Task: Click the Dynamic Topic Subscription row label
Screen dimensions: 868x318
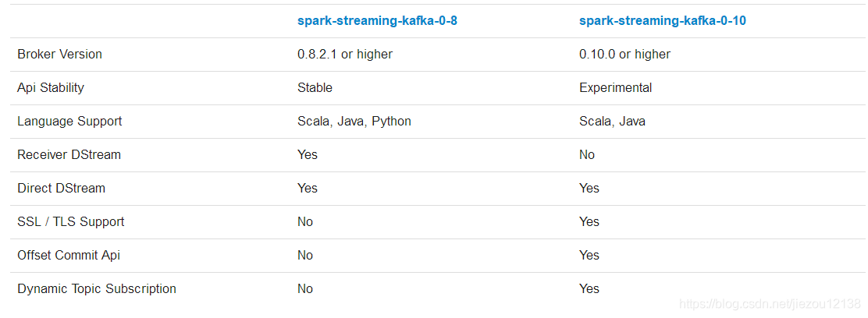Action: click(x=97, y=288)
